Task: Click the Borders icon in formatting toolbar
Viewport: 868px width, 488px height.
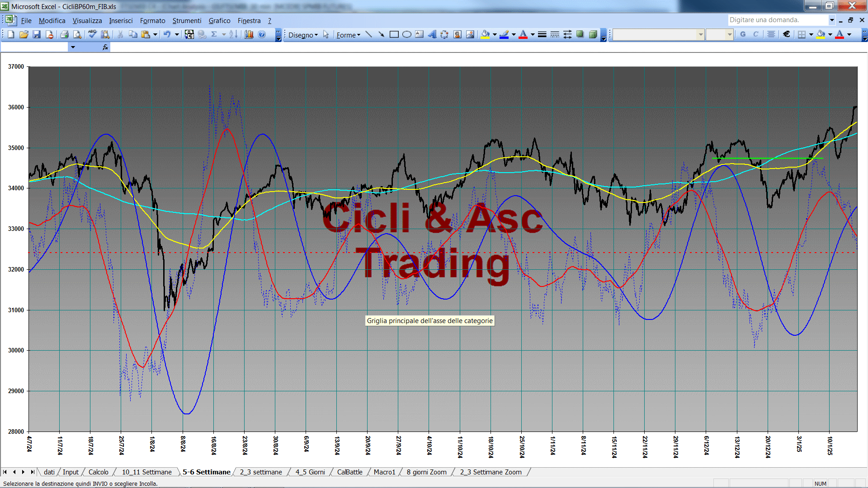Action: coord(802,34)
